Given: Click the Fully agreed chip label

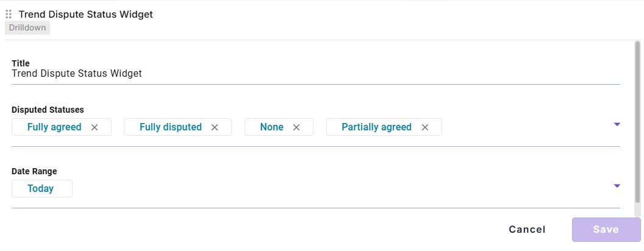Looking at the screenshot, I should pos(54,127).
